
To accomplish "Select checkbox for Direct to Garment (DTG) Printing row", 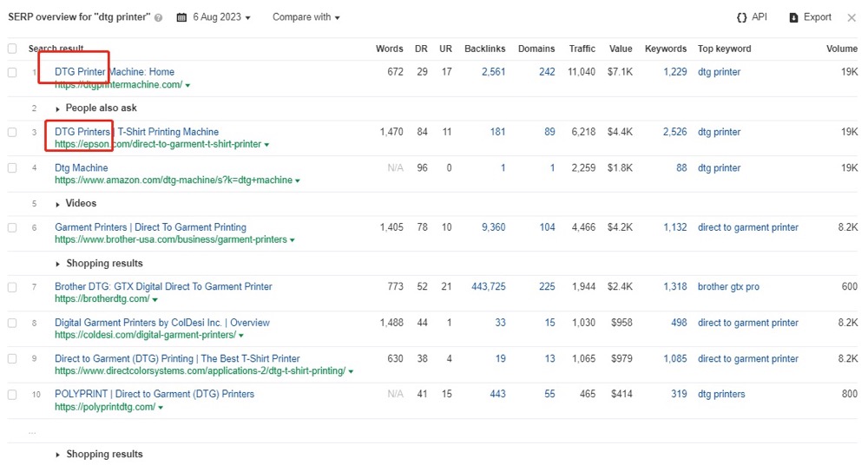I will pyautogui.click(x=12, y=358).
